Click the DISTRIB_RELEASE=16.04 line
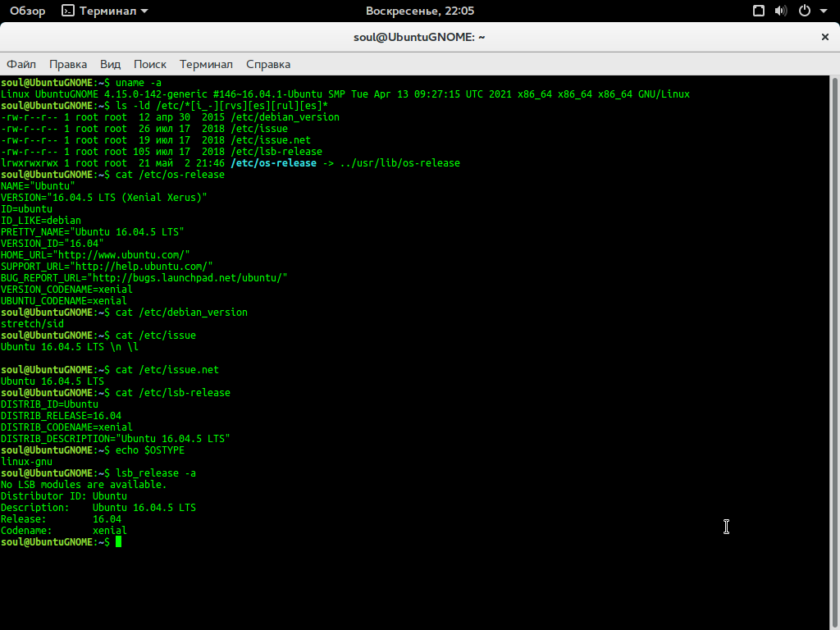 61,416
